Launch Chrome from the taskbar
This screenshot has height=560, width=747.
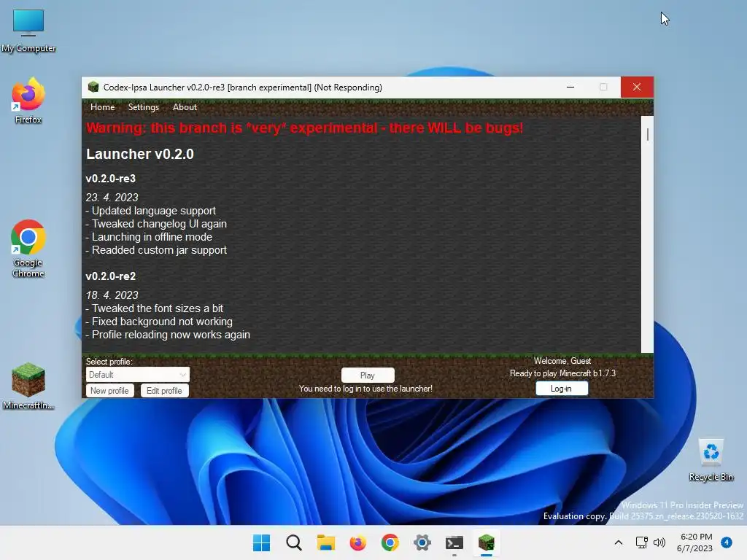[390, 542]
